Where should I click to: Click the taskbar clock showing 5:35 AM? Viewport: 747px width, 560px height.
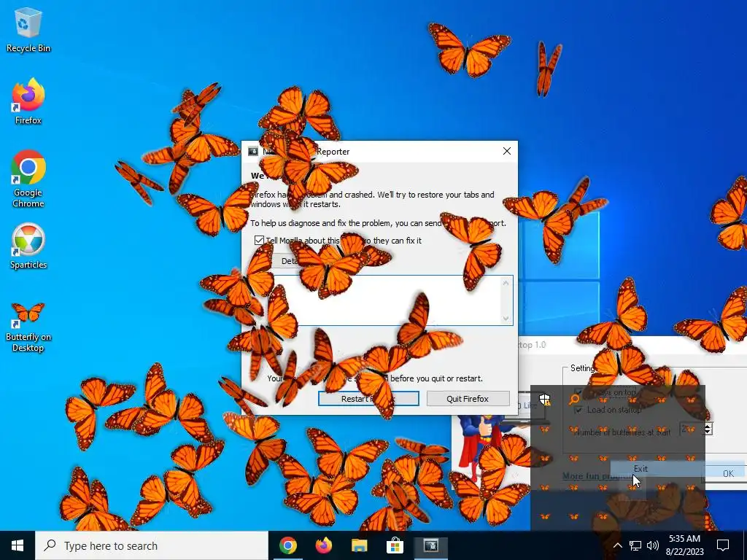684,545
